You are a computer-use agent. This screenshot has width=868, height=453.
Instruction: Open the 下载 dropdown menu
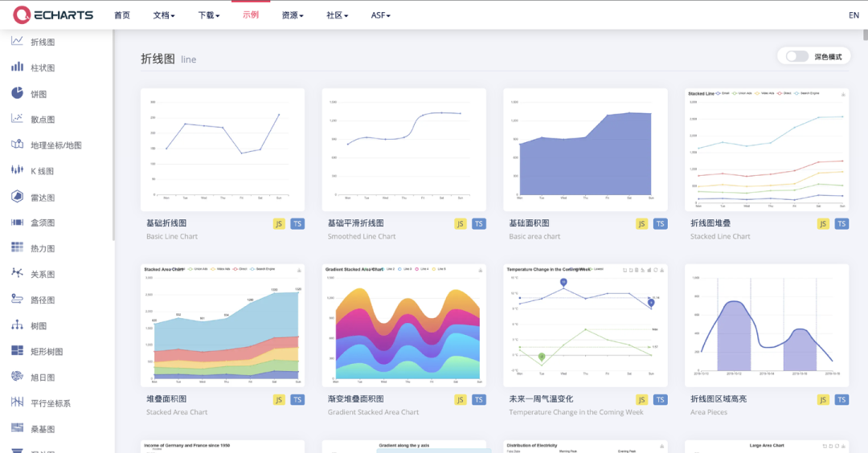(x=209, y=15)
